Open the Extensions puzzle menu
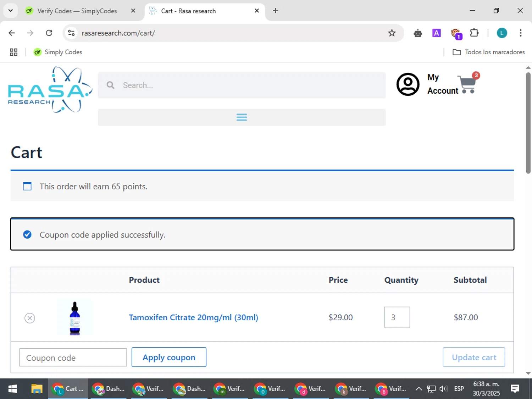The height and width of the screenshot is (399, 532). [474, 33]
